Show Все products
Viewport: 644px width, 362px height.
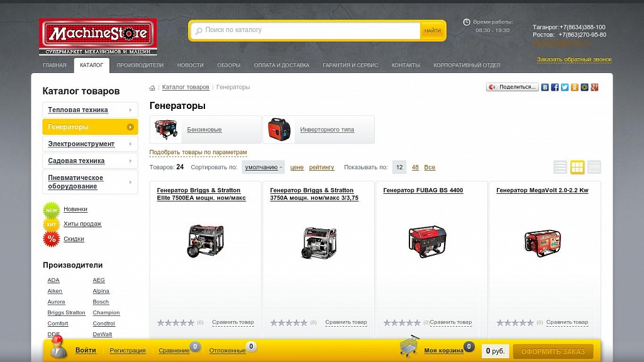click(x=430, y=167)
